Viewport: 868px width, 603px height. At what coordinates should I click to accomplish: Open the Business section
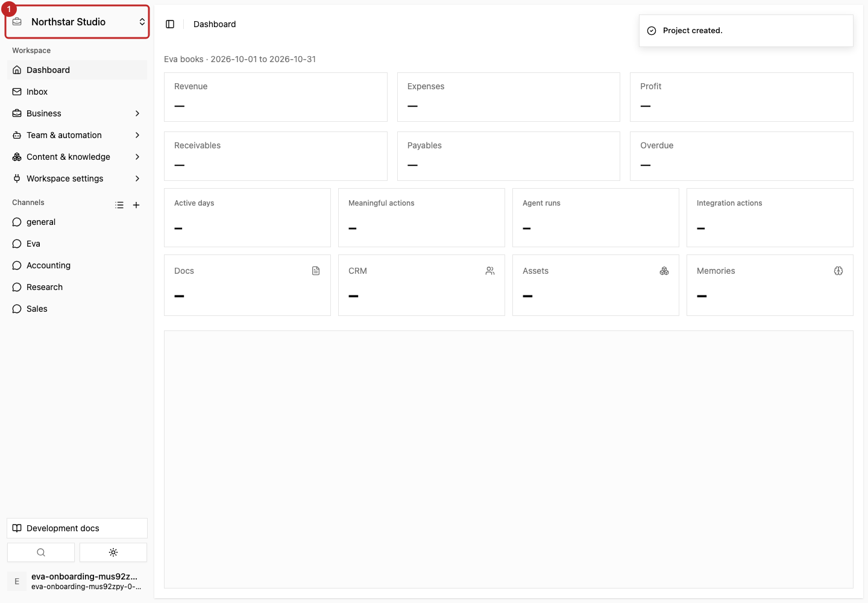[x=77, y=113]
